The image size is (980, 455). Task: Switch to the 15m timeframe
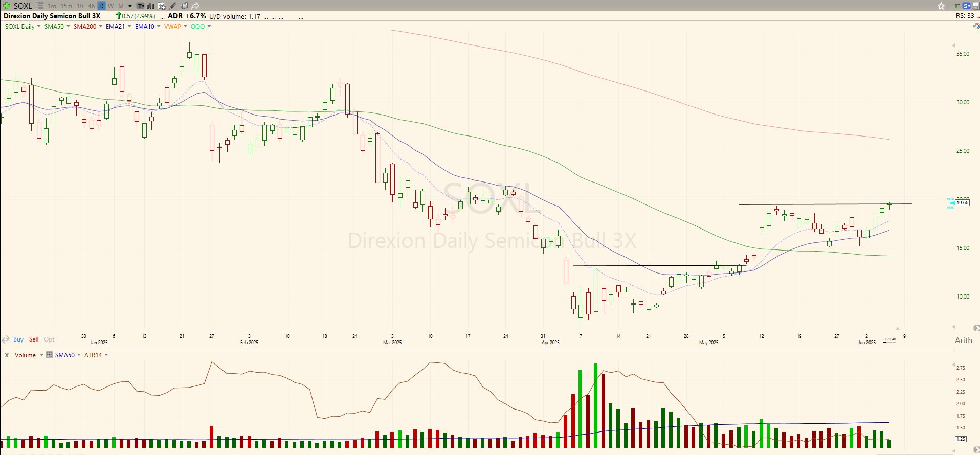pyautogui.click(x=66, y=6)
